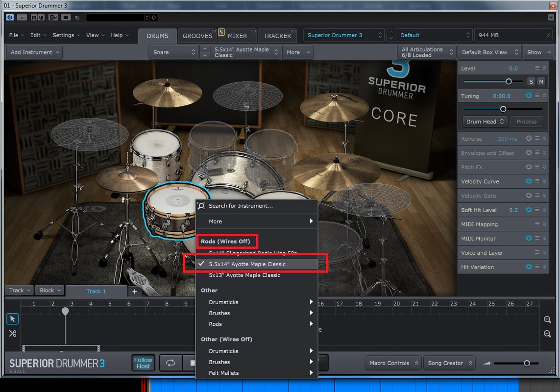The image size is (560, 392).
Task: Open the Superior Drummer 3 library dropdown
Action: coord(344,35)
